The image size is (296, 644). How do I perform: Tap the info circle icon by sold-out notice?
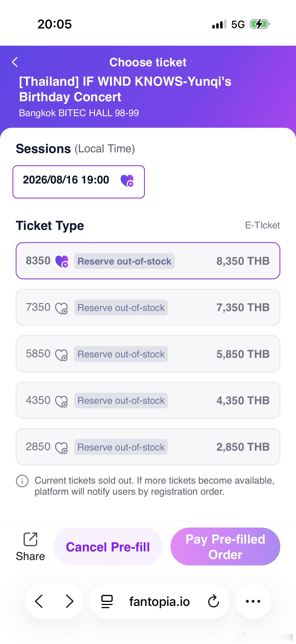click(x=22, y=481)
